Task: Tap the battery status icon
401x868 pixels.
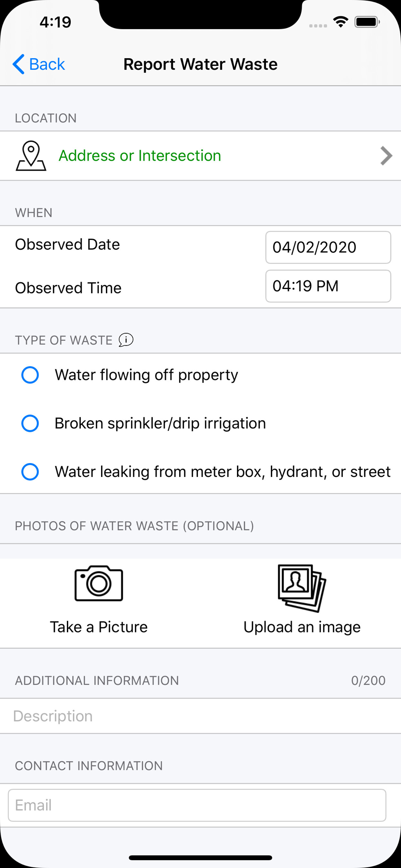Action: pos(367,22)
